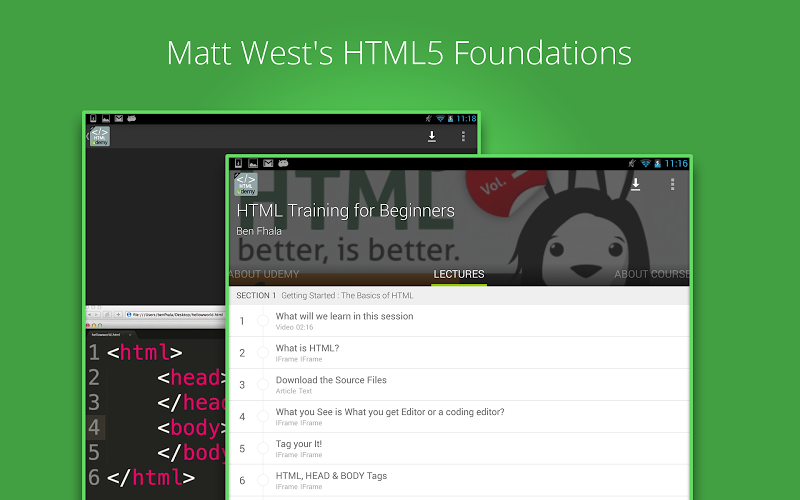Tap battery status icon in front window
This screenshot has height=500, width=800.
point(657,163)
